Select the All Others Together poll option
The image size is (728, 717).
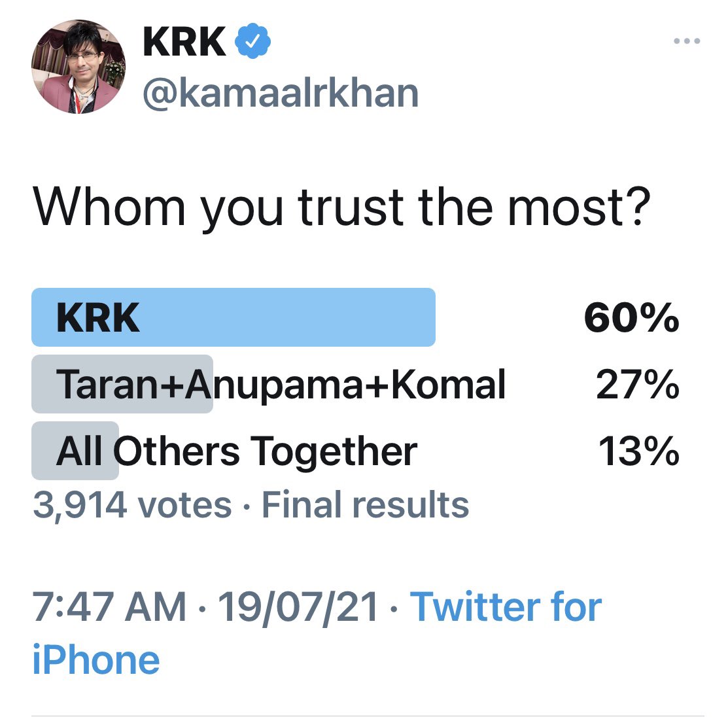[x=237, y=450]
